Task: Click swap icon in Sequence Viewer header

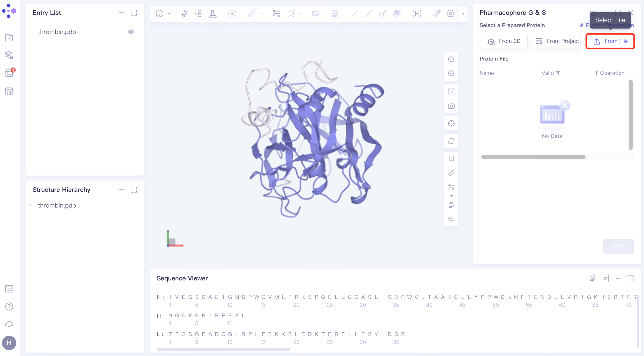Action: pos(592,278)
